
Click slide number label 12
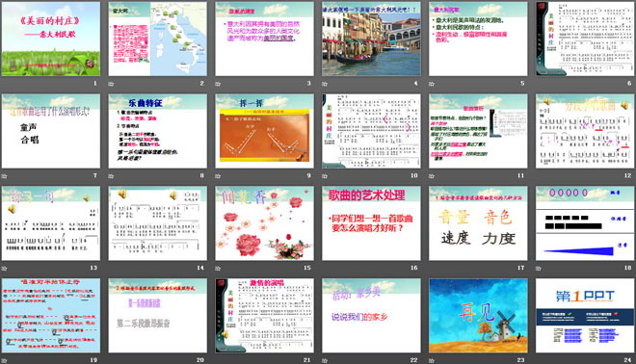[x=628, y=175]
